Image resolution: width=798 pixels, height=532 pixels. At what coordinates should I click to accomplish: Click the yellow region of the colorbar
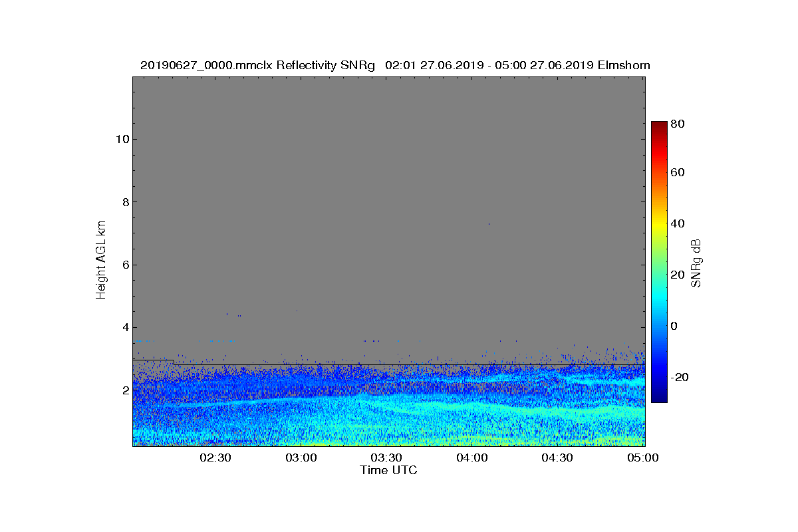point(659,226)
